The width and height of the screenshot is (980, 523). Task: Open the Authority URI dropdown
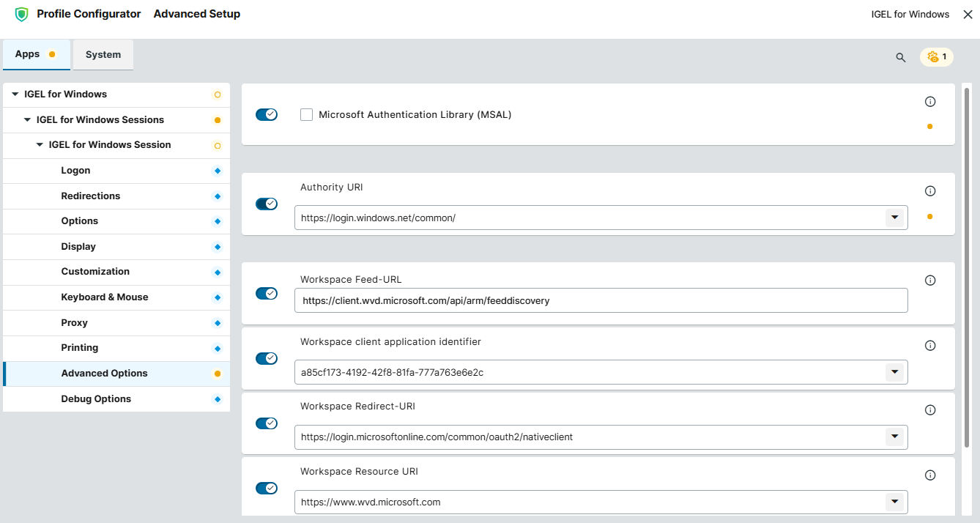tap(894, 218)
